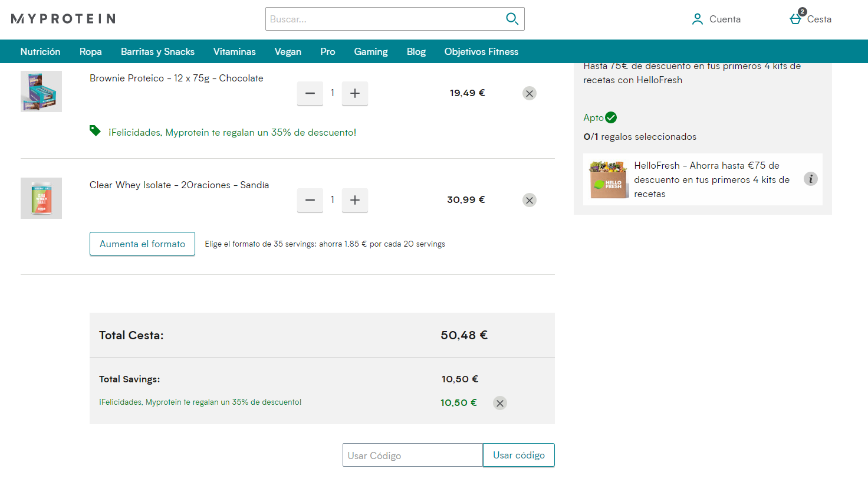This screenshot has width=868, height=485.
Task: Click the Myprotein logo
Action: (63, 19)
